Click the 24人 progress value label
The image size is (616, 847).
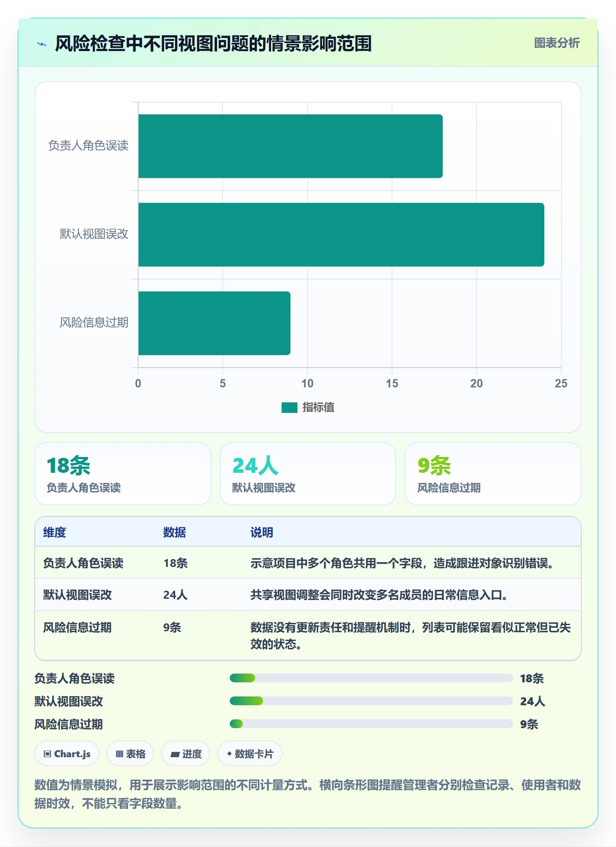click(x=532, y=701)
